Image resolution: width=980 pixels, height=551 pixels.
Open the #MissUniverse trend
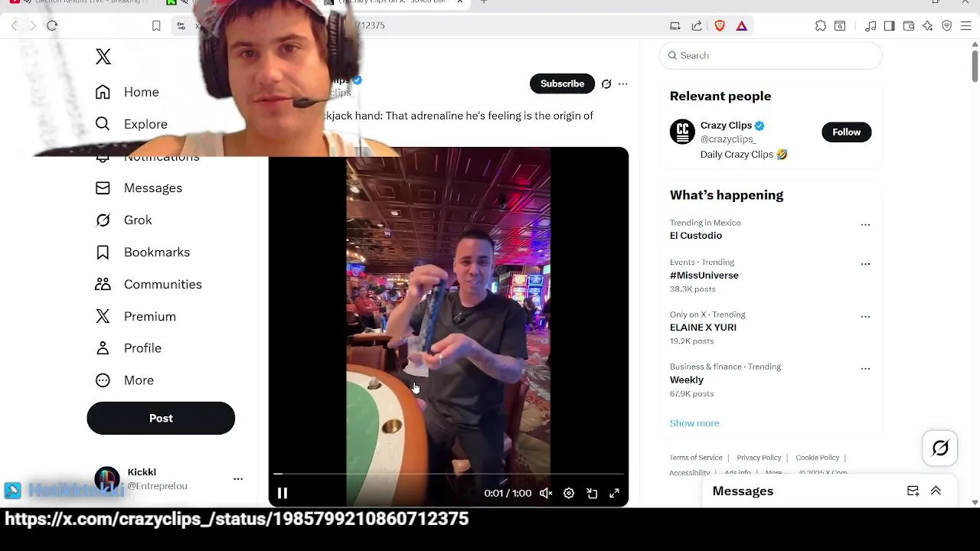click(x=704, y=275)
